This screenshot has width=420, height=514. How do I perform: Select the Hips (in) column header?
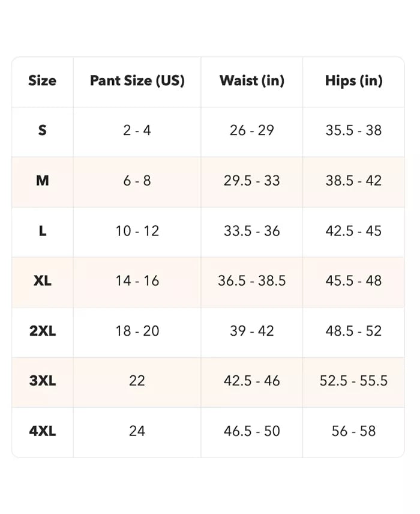coord(353,80)
